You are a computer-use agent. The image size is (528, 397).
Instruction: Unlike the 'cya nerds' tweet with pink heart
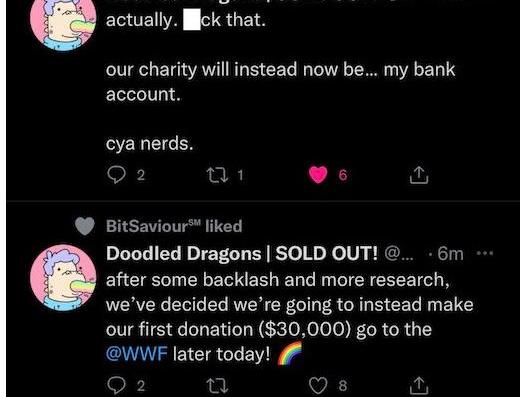tap(318, 175)
